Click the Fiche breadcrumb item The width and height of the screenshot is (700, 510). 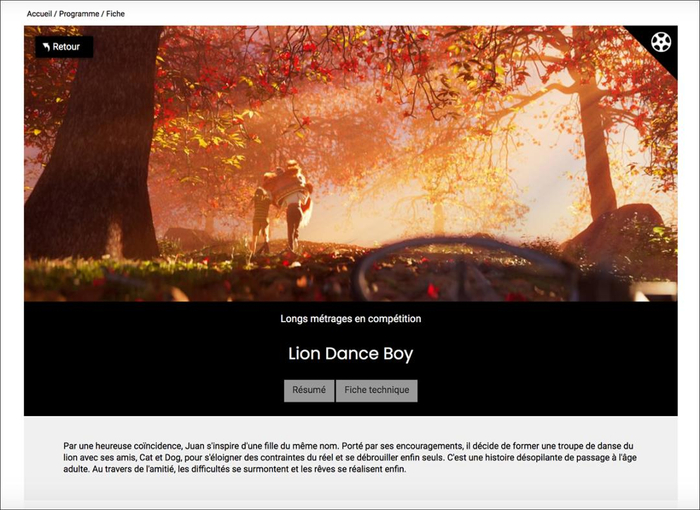[115, 14]
